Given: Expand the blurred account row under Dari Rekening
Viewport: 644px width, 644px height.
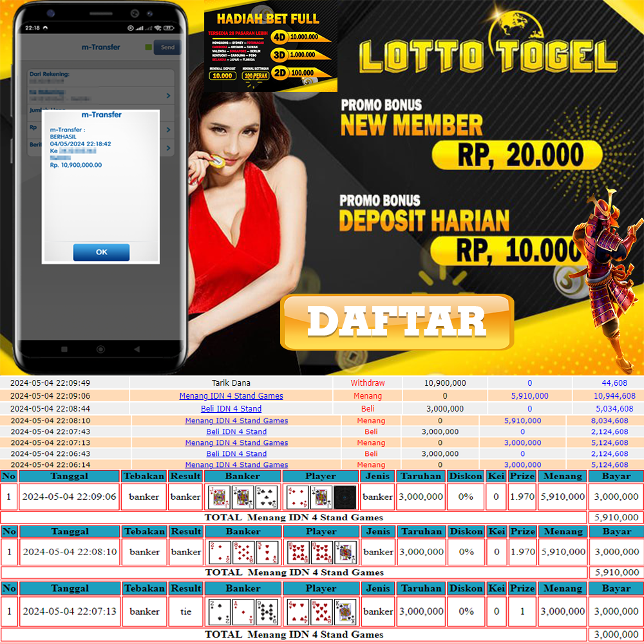Looking at the screenshot, I should (x=100, y=95).
